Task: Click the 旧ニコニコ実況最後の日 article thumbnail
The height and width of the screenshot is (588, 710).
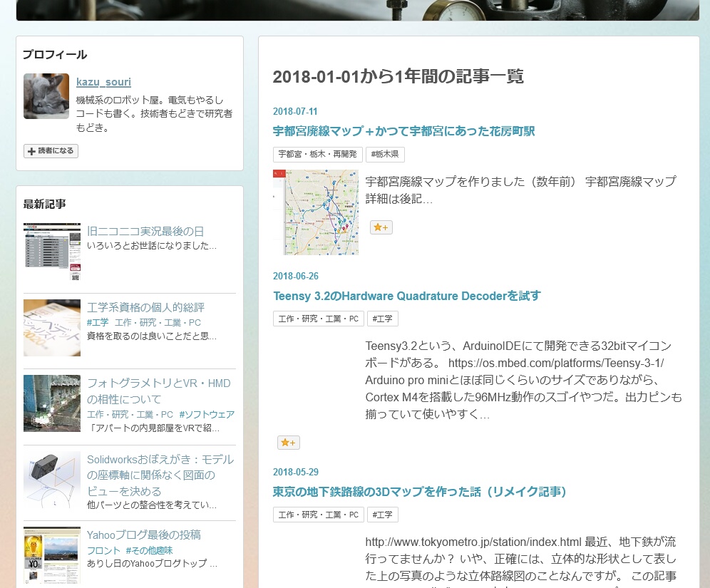Action: click(x=51, y=251)
